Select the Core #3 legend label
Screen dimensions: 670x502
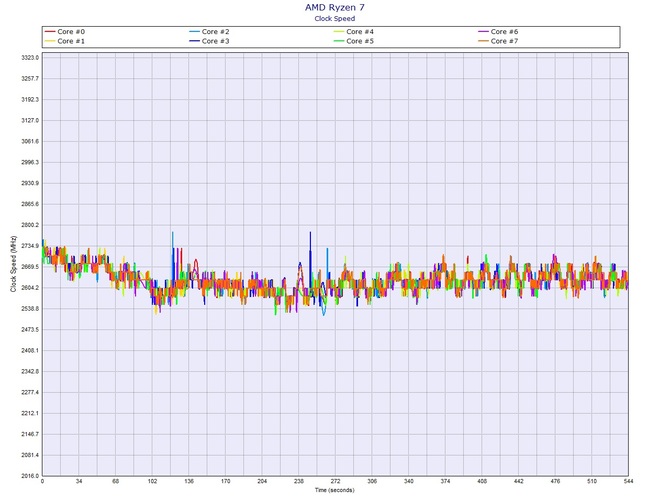tap(215, 41)
